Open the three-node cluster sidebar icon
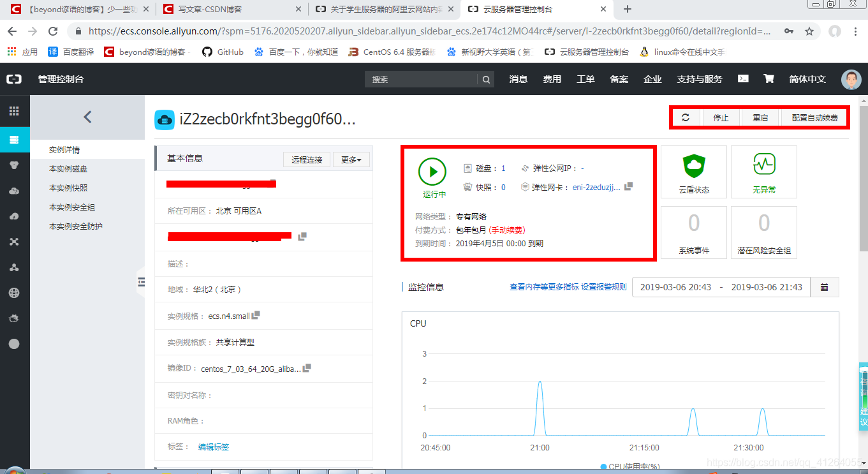Screen dimensions: 868x474 (x=14, y=267)
